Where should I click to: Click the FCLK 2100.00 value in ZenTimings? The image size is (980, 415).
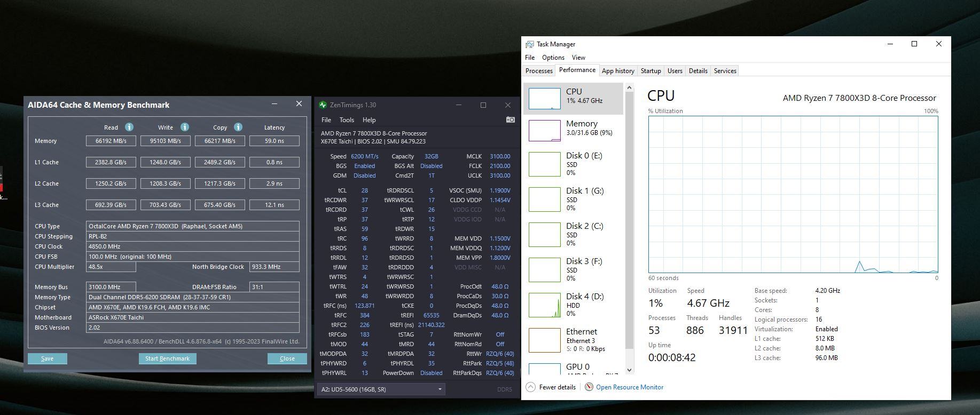[500, 166]
